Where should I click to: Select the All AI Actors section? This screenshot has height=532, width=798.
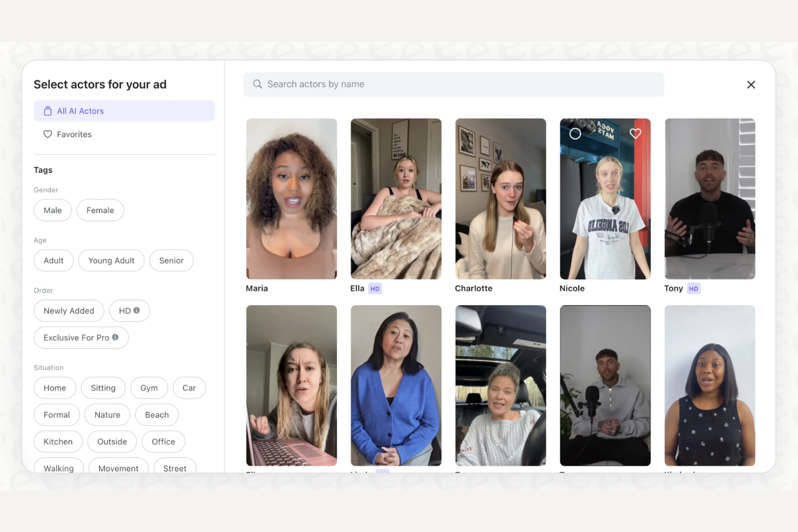pos(80,110)
